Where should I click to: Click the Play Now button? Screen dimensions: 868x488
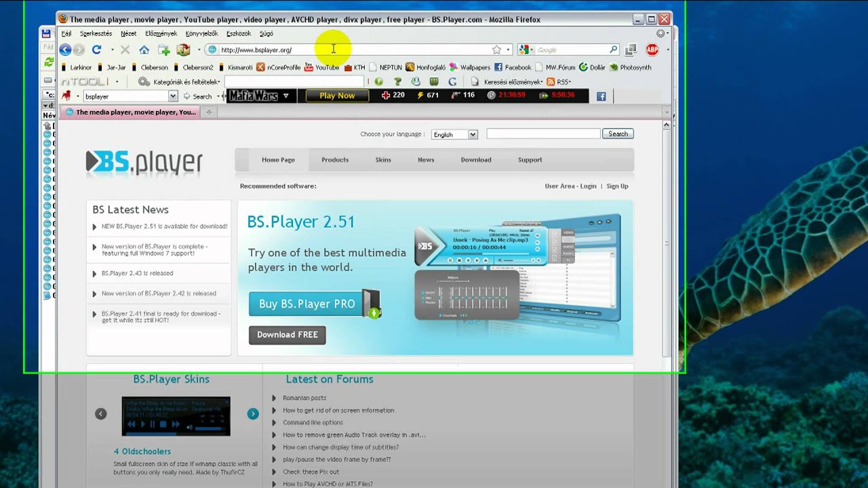point(337,96)
